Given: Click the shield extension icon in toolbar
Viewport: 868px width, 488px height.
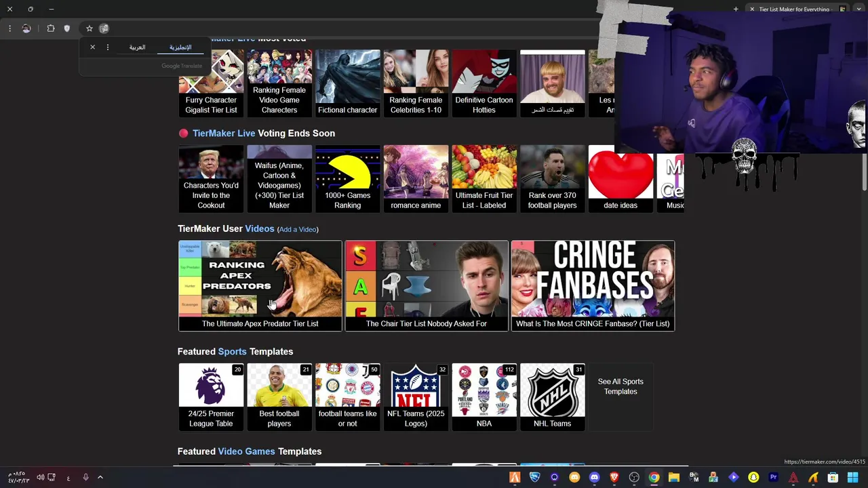Looking at the screenshot, I should [66, 28].
